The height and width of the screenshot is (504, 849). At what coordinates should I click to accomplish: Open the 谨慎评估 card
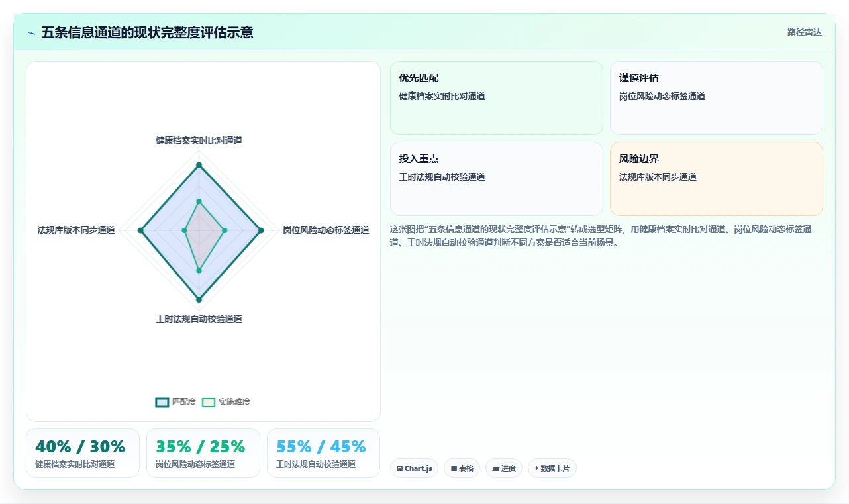point(717,98)
